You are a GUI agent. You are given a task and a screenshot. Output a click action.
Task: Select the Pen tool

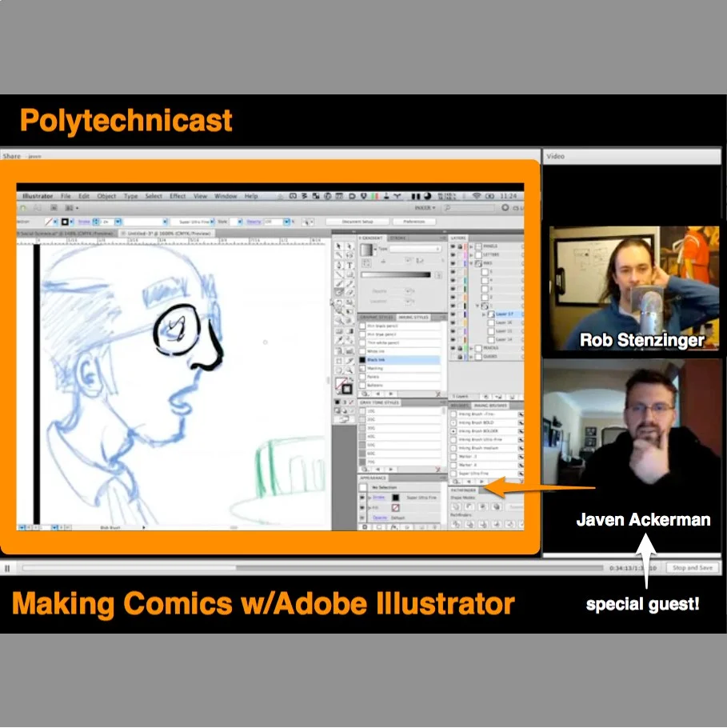(x=338, y=265)
